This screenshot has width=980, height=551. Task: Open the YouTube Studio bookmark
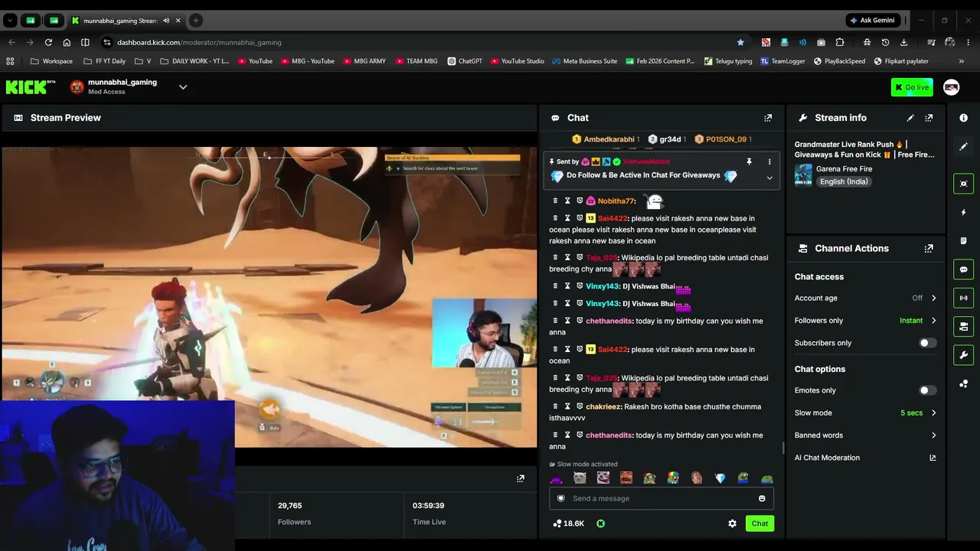point(518,61)
